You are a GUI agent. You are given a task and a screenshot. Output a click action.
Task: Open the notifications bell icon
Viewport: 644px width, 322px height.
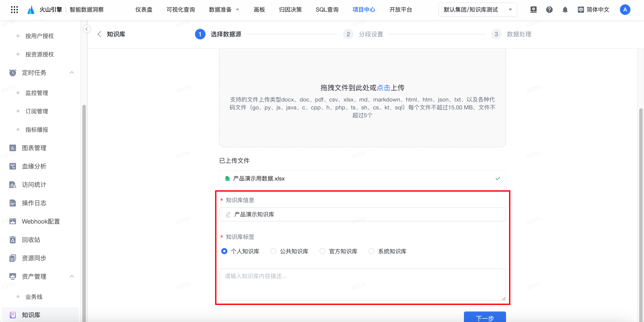pos(565,9)
